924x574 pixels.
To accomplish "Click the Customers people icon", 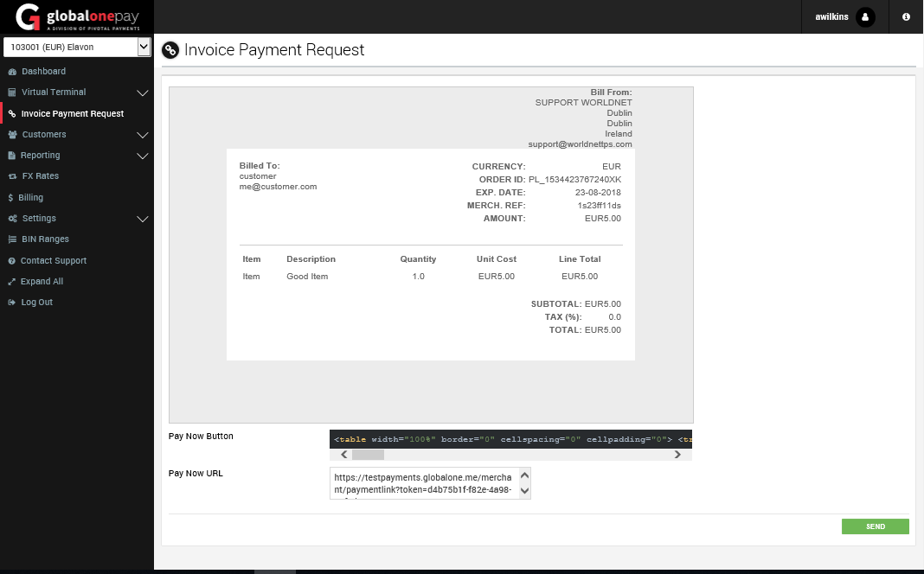I will tap(12, 135).
